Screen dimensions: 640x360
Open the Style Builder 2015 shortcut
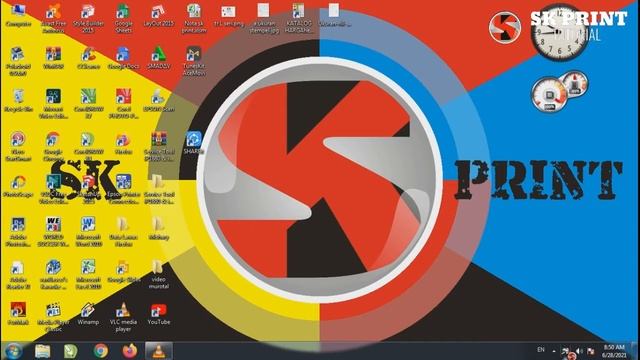point(88,18)
